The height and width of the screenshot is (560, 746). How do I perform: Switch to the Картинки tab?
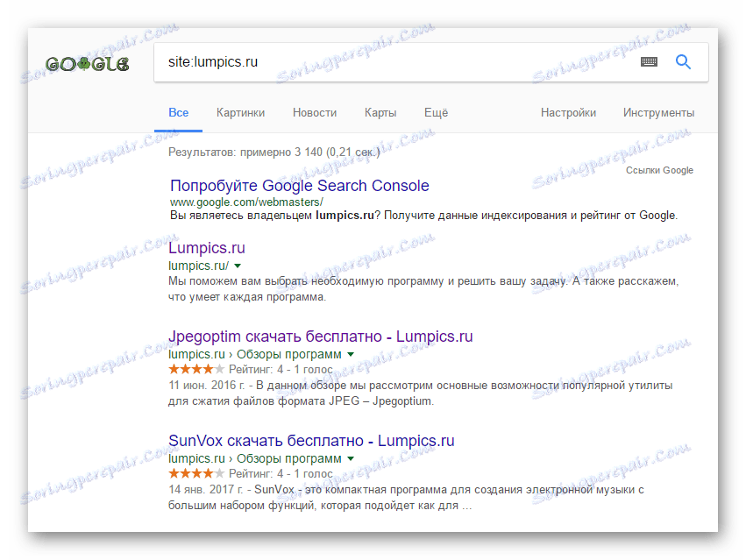tap(240, 113)
